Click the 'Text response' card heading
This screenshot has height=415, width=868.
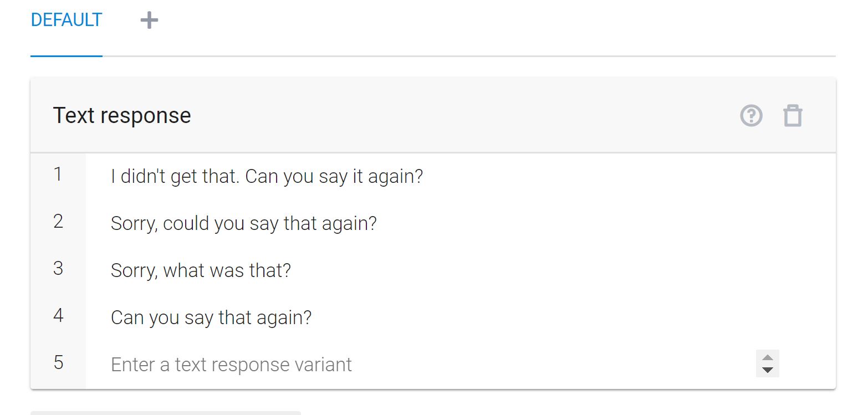122,116
